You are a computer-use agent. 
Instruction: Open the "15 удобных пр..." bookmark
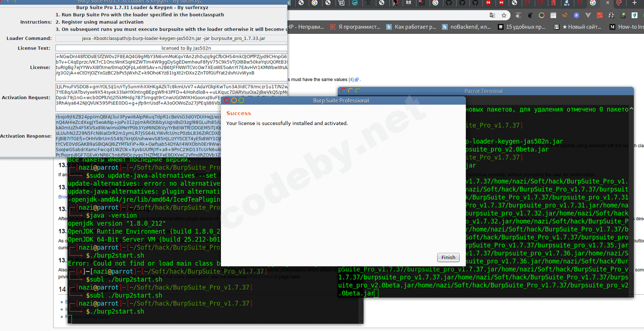coord(522,27)
